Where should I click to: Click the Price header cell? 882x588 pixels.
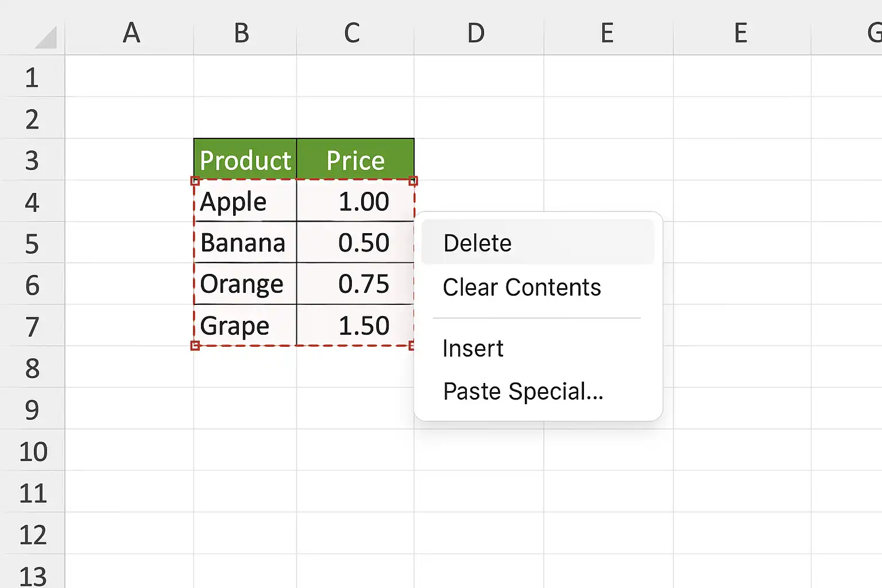(355, 160)
